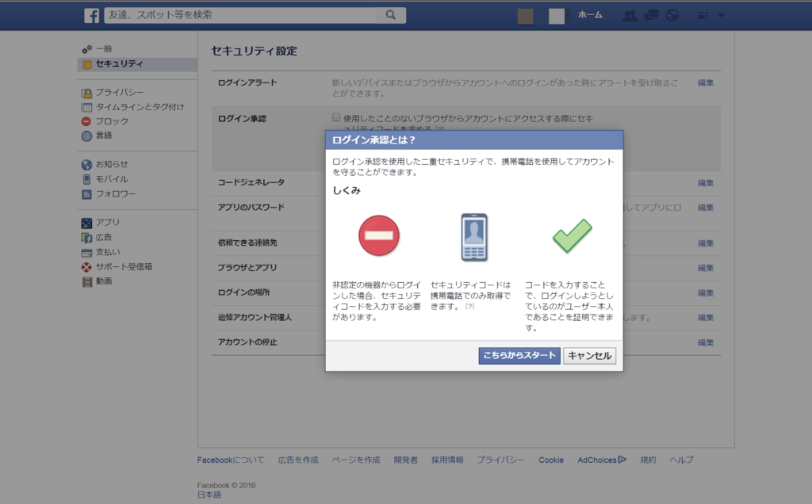
Task: Open the 一般 settings section
Action: 104,48
